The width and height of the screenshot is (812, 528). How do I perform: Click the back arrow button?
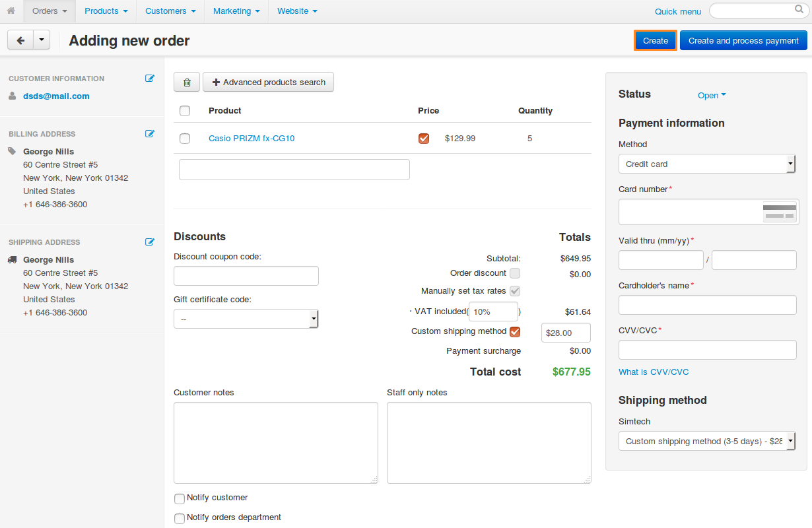click(x=20, y=40)
